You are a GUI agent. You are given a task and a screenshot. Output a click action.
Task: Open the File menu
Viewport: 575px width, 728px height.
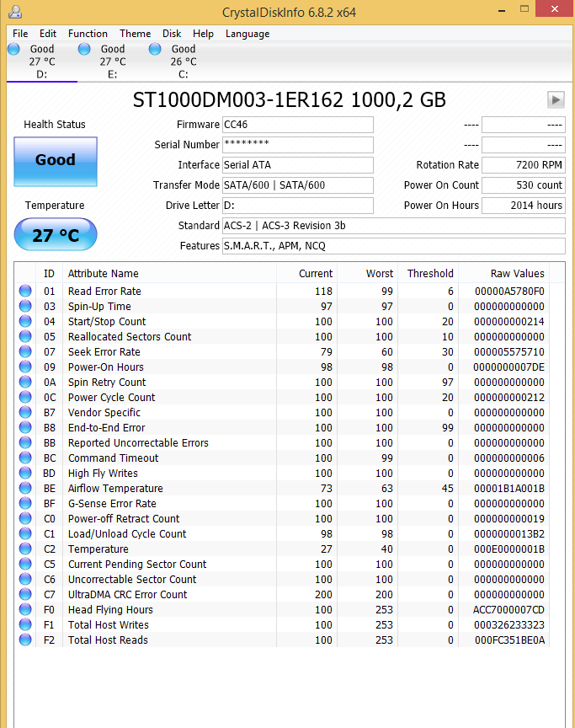[20, 34]
